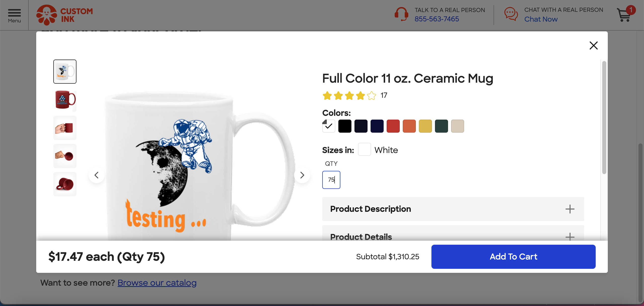This screenshot has width=644, height=306.
Task: Click the phone headset icon
Action: tap(401, 14)
